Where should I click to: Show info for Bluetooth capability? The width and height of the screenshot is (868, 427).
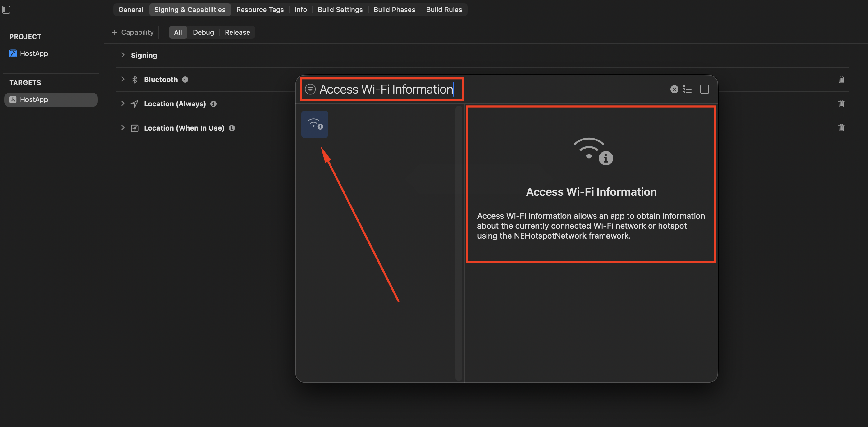coord(185,80)
